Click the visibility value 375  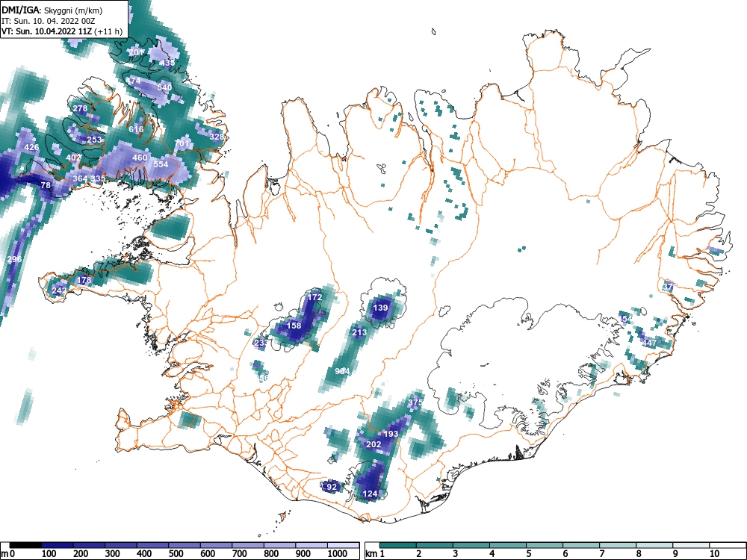click(415, 402)
